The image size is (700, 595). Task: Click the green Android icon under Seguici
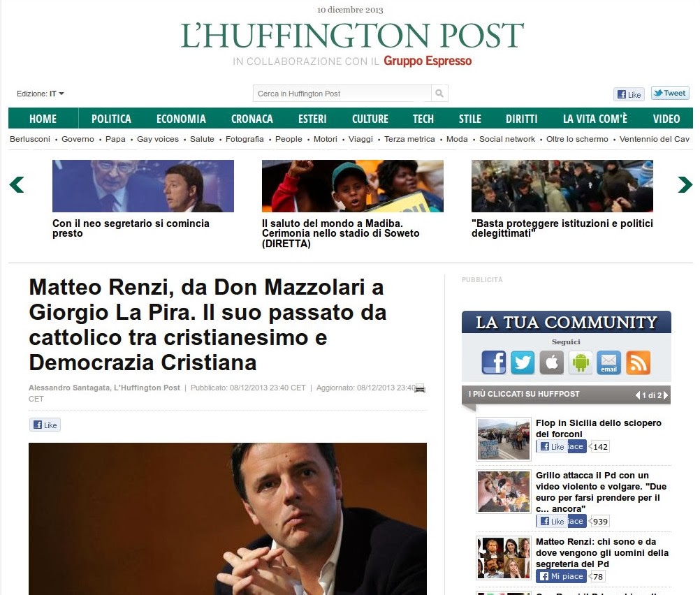coord(581,362)
